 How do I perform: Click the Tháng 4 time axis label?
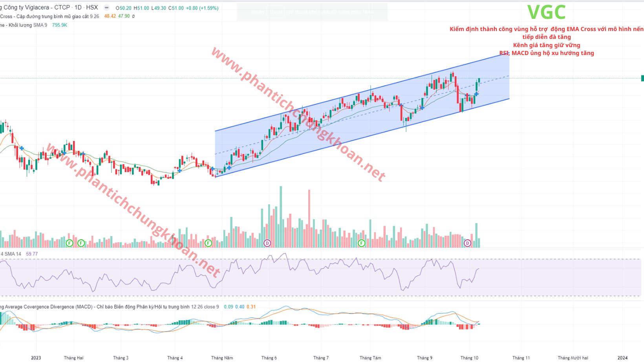click(x=175, y=358)
